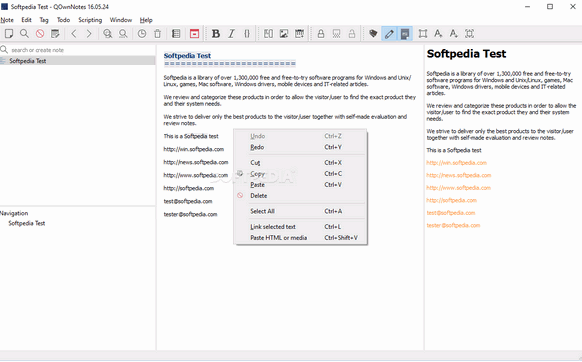Click Replace text in note icon
The image size is (582, 362).
coord(123,34)
